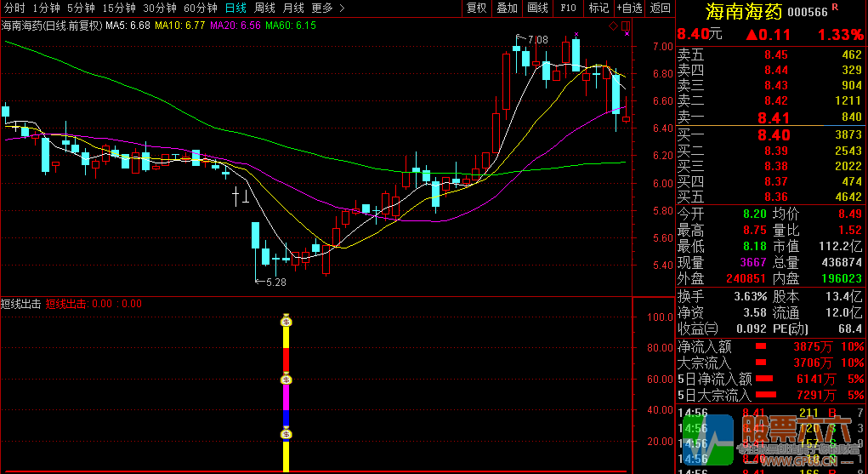Open the 复权 price adjustment menu
The image size is (868, 474).
tap(477, 8)
